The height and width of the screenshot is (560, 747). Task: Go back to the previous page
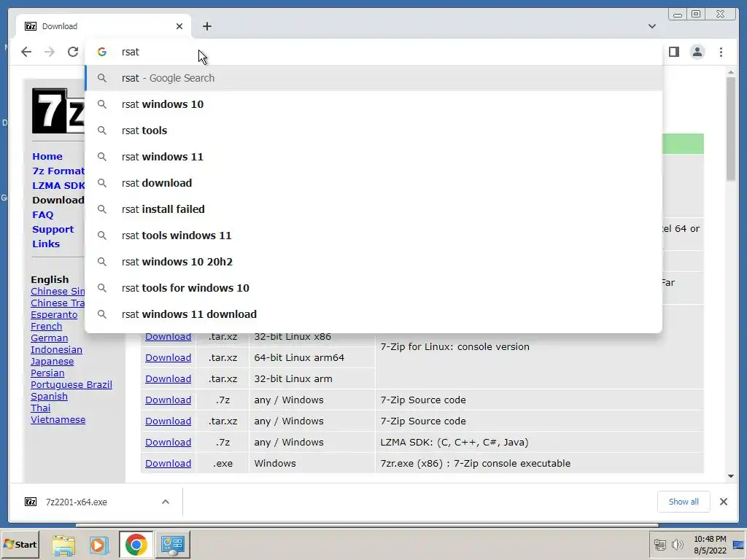point(26,52)
